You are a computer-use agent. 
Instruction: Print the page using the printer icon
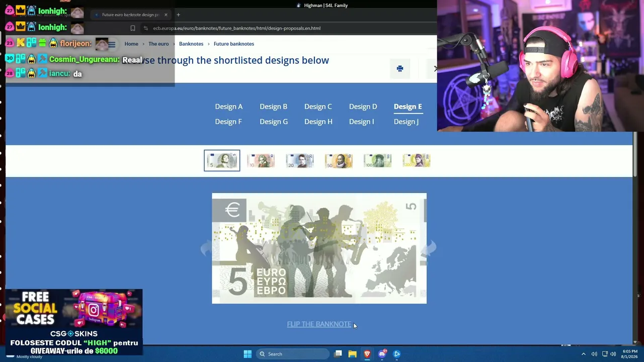[x=400, y=69]
